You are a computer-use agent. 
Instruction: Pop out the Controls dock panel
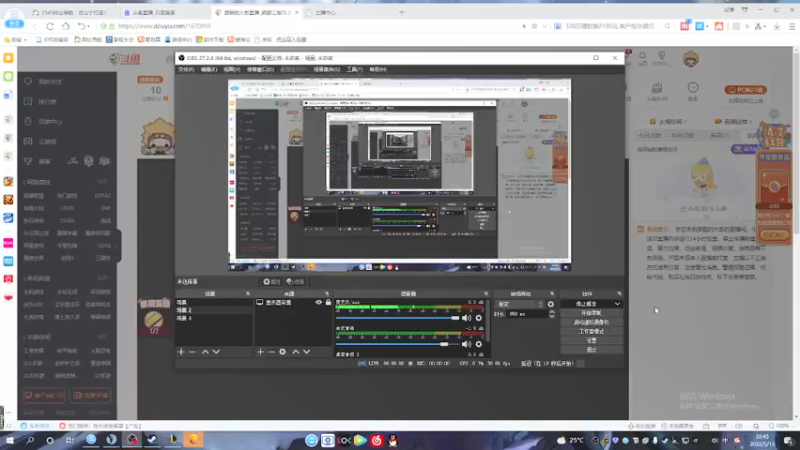coord(619,294)
